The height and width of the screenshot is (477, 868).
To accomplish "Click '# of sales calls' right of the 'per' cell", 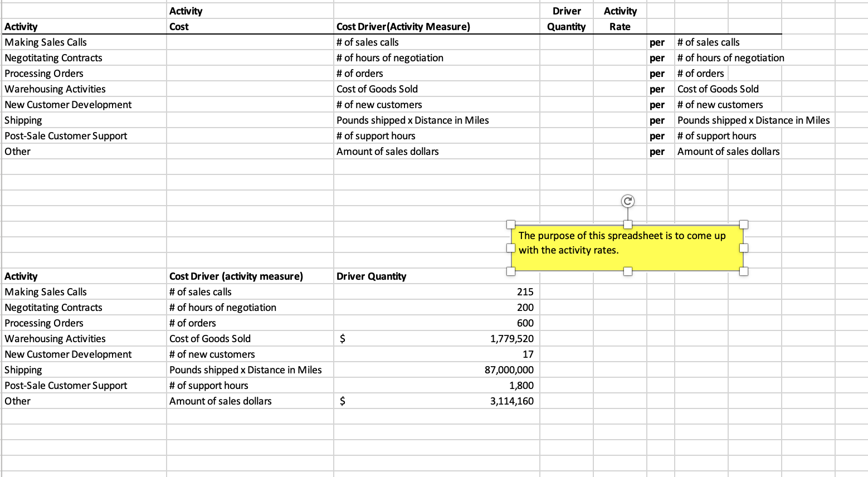I will 709,42.
